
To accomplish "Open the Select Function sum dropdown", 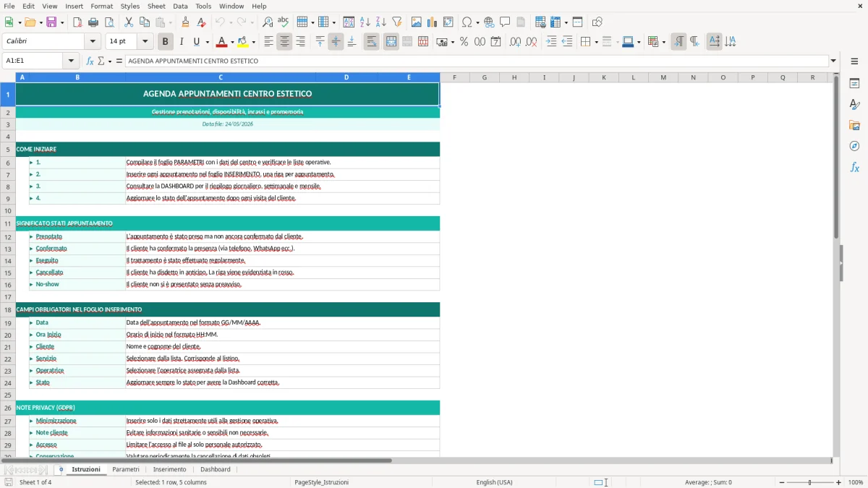I will tap(110, 61).
